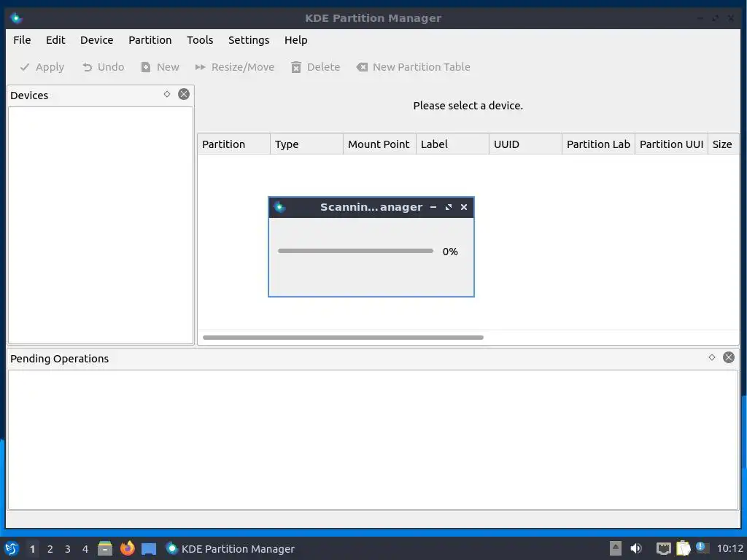Open the Settings menu

click(249, 40)
